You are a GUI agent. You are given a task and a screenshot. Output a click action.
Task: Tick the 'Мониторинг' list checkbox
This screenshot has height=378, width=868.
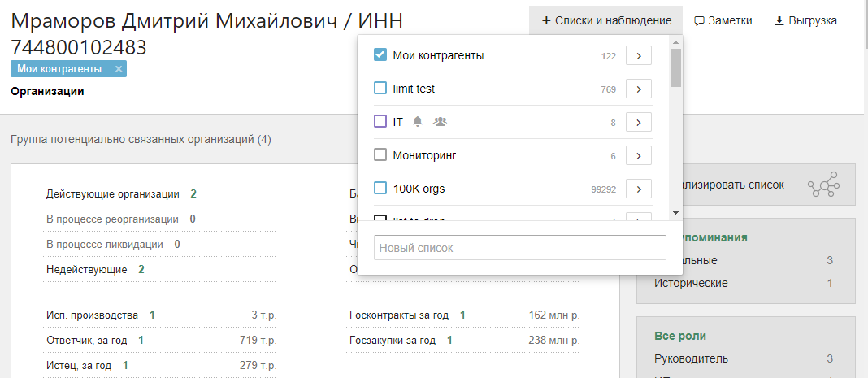tap(380, 155)
